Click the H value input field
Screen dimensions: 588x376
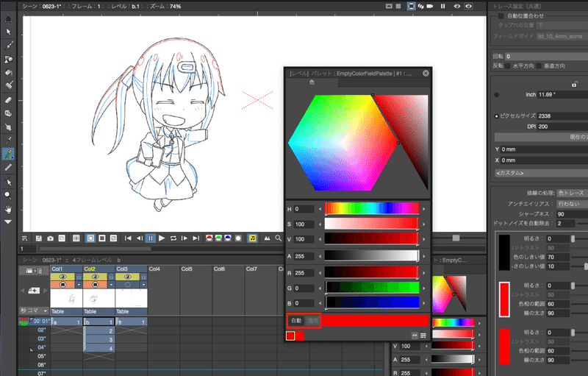304,209
